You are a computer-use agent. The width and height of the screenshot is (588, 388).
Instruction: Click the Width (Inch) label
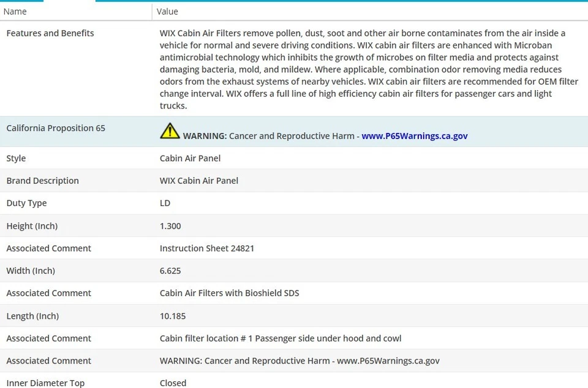pos(31,270)
